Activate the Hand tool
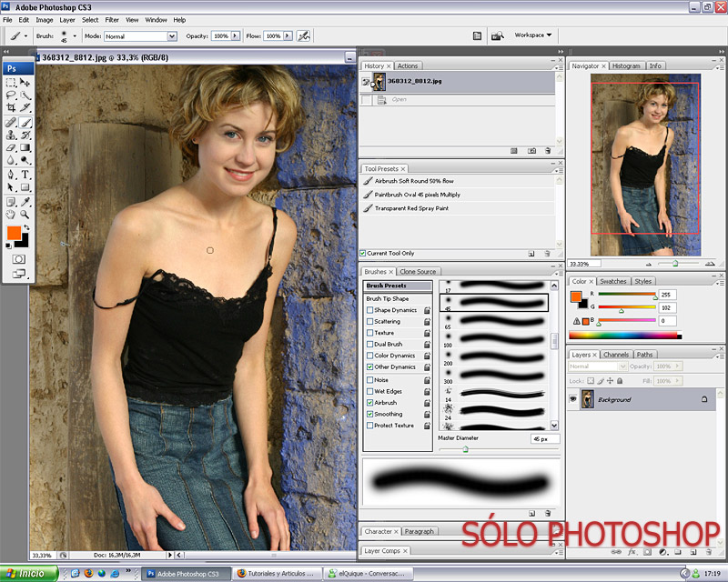 coord(11,215)
